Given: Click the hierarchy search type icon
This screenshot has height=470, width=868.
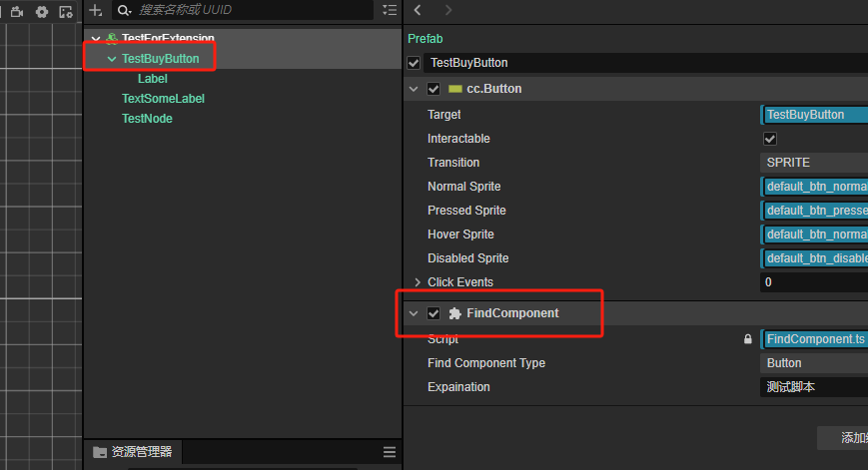Looking at the screenshot, I should (x=124, y=10).
